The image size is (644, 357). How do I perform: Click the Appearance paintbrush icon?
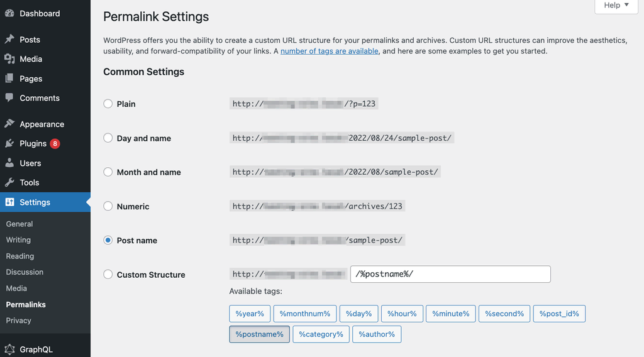click(9, 124)
